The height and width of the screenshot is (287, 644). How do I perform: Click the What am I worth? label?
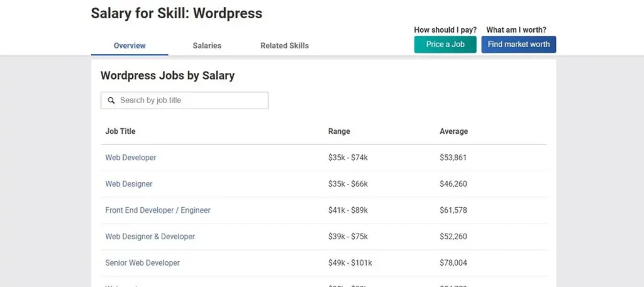516,30
